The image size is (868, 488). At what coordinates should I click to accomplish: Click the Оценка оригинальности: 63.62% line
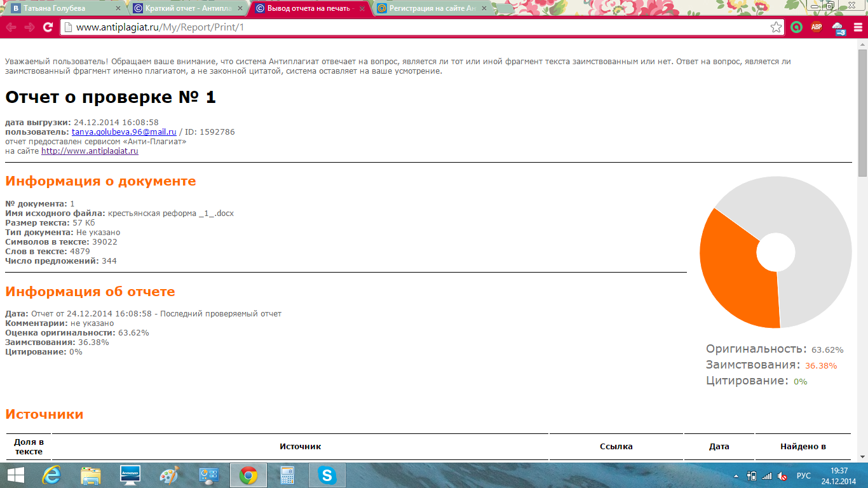point(77,333)
